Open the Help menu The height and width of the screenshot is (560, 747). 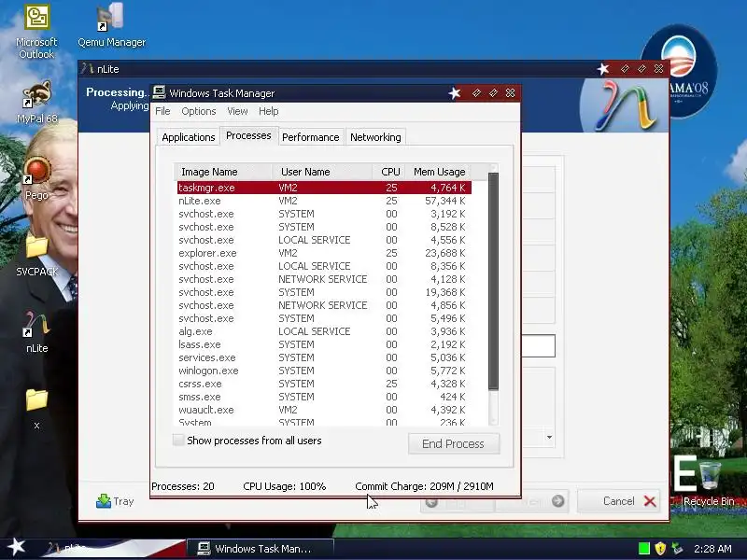[x=269, y=111]
